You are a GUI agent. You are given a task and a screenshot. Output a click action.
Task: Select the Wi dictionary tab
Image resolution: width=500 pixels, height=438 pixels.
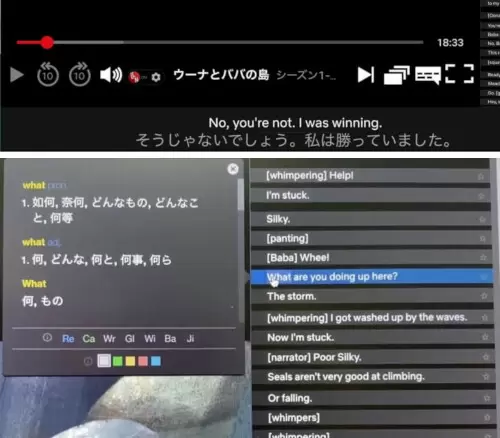coord(150,339)
